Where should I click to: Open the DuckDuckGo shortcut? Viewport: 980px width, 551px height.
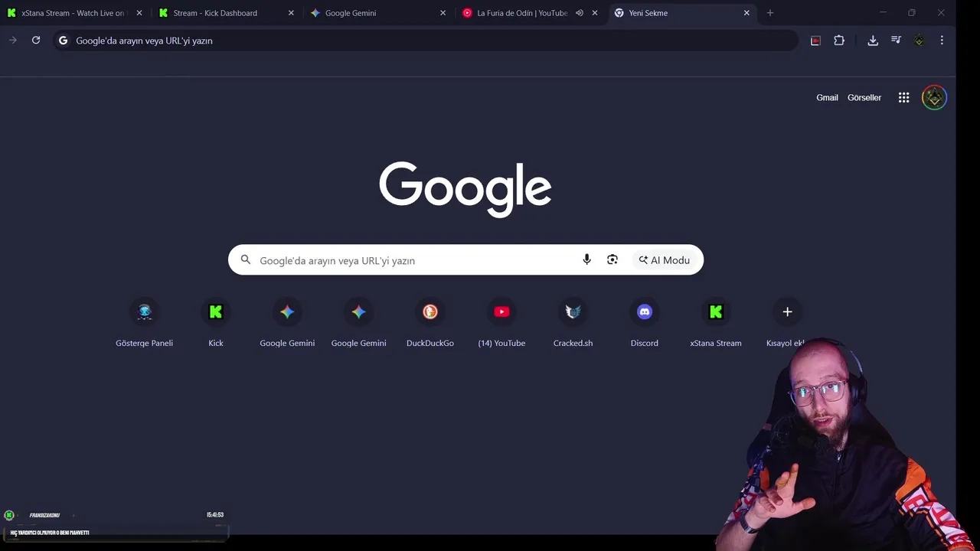tap(430, 322)
